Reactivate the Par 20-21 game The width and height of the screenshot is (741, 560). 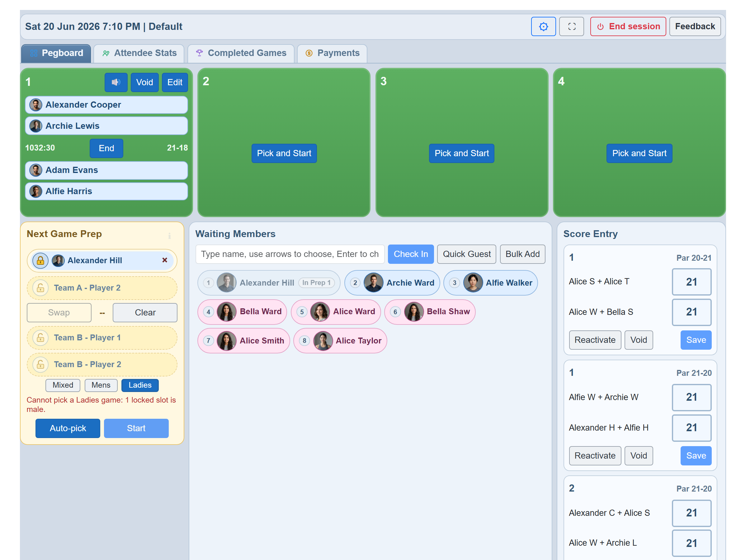coord(595,340)
